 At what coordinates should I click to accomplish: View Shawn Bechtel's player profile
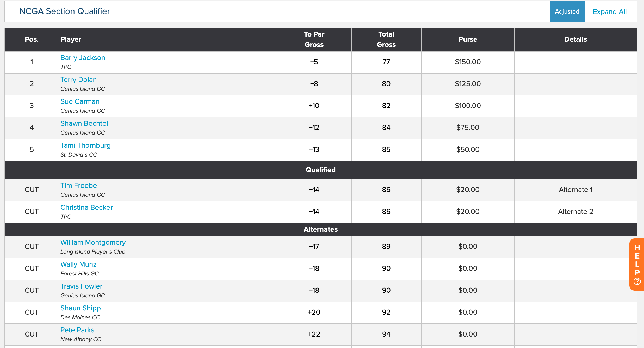tap(84, 123)
